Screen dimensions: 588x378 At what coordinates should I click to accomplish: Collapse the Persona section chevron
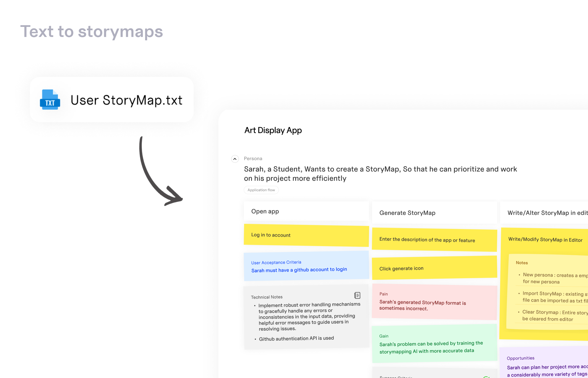point(235,159)
